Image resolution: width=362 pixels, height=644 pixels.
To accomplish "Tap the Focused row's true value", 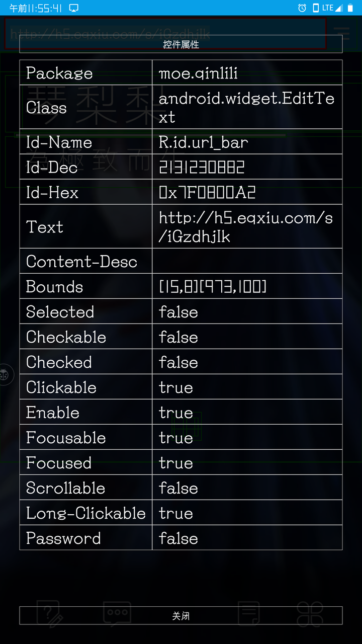I will 176,462.
